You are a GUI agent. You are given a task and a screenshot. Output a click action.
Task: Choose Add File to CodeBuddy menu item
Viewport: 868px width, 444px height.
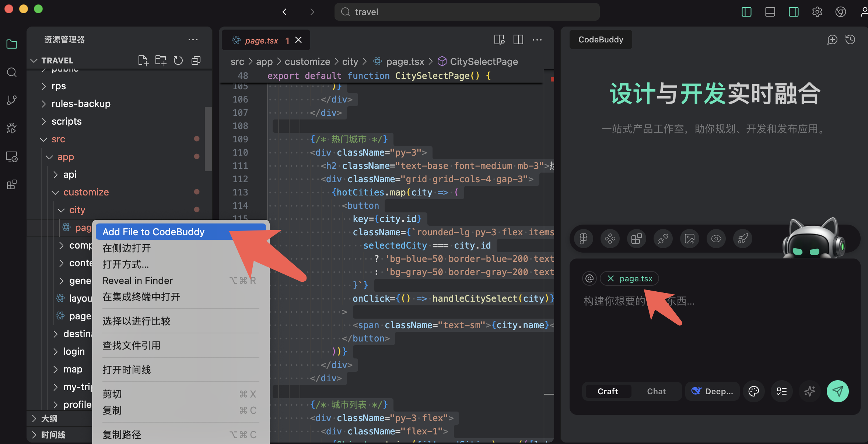tap(153, 232)
